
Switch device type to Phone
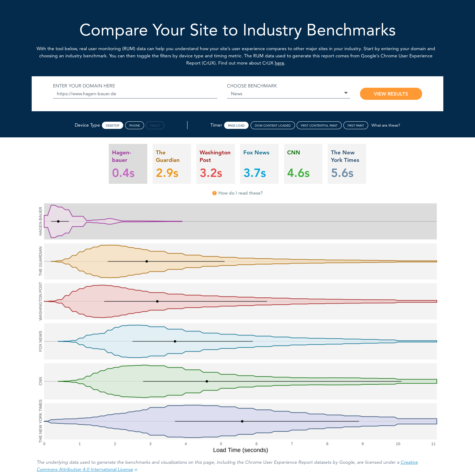click(x=135, y=125)
